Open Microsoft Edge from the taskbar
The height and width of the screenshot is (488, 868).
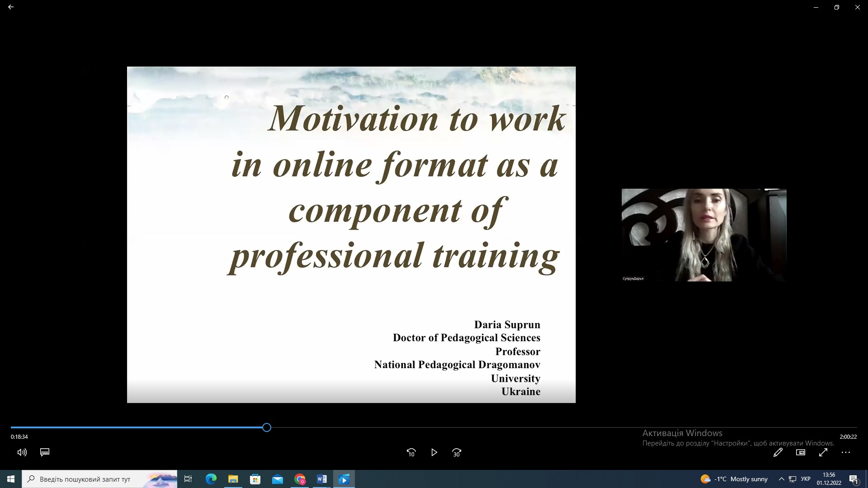point(211,479)
